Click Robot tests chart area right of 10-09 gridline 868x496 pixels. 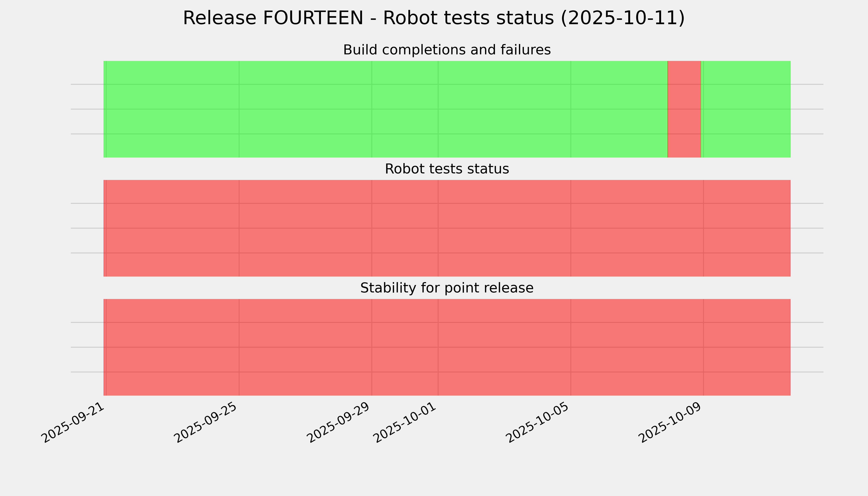tap(746, 228)
